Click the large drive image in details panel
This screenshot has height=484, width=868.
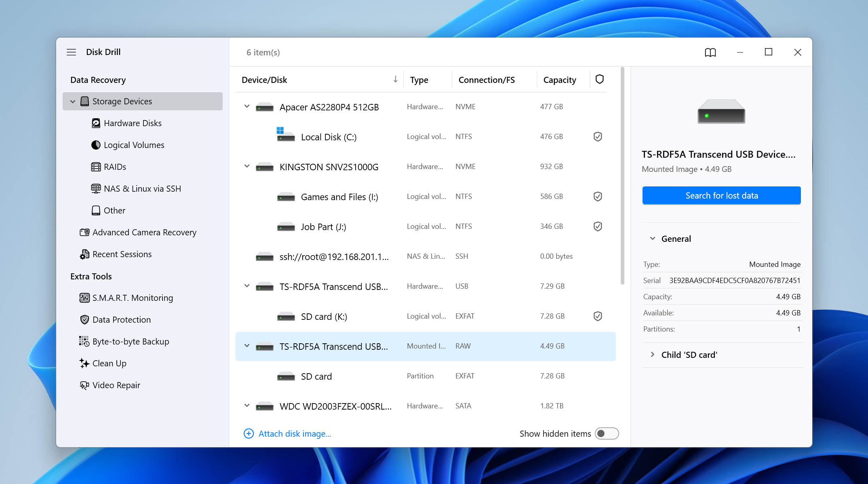[x=721, y=111]
